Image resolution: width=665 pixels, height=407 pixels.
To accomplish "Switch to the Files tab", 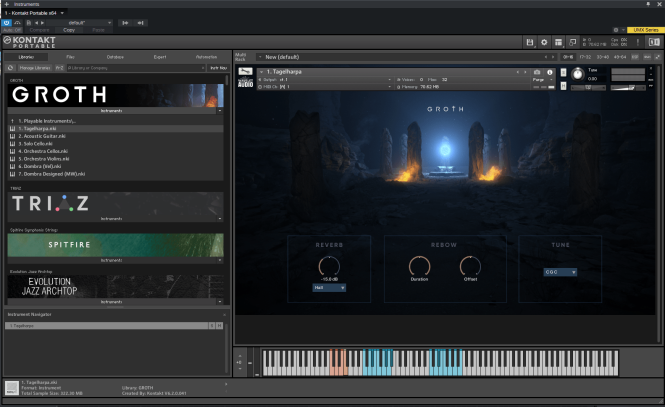I will [70, 57].
